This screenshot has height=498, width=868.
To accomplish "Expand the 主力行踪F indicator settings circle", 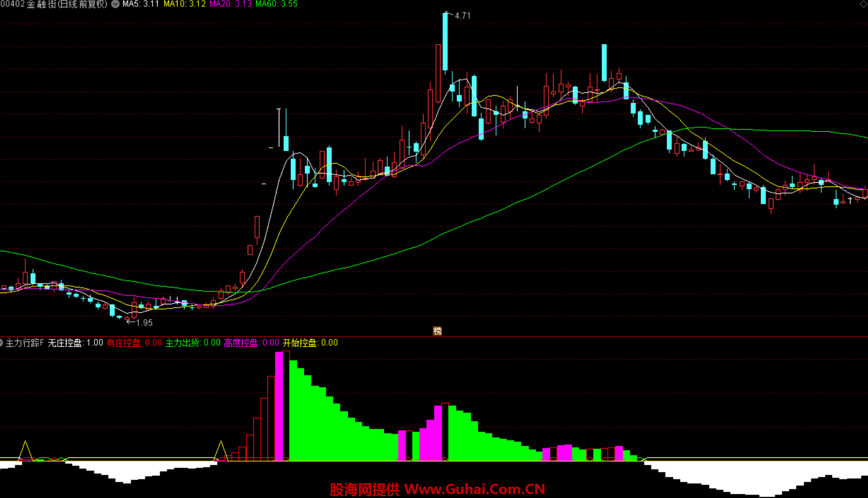I will coord(2,343).
